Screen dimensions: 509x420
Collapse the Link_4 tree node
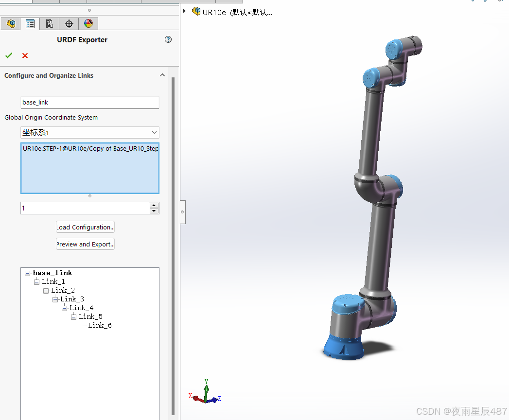pos(64,308)
